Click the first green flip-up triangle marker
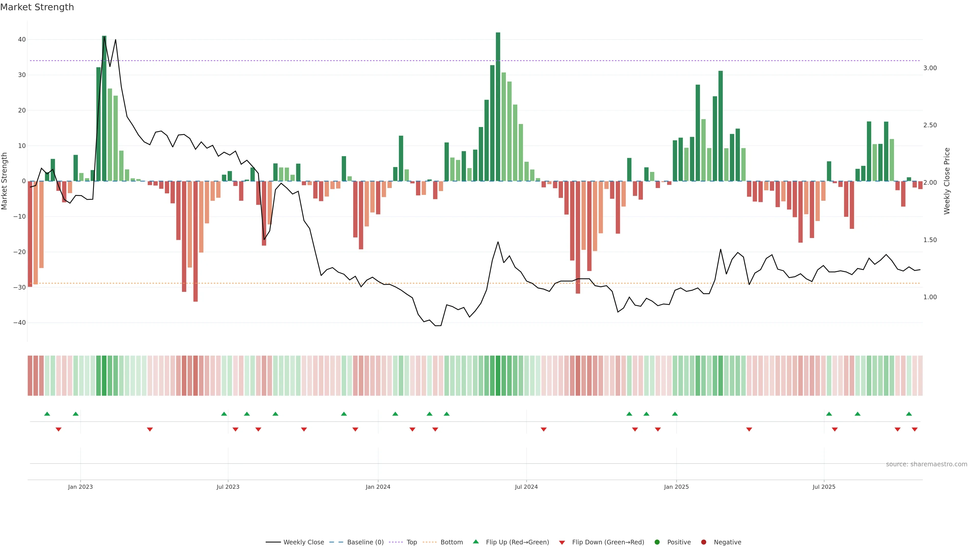Screen dimensions: 980x551 coord(47,414)
